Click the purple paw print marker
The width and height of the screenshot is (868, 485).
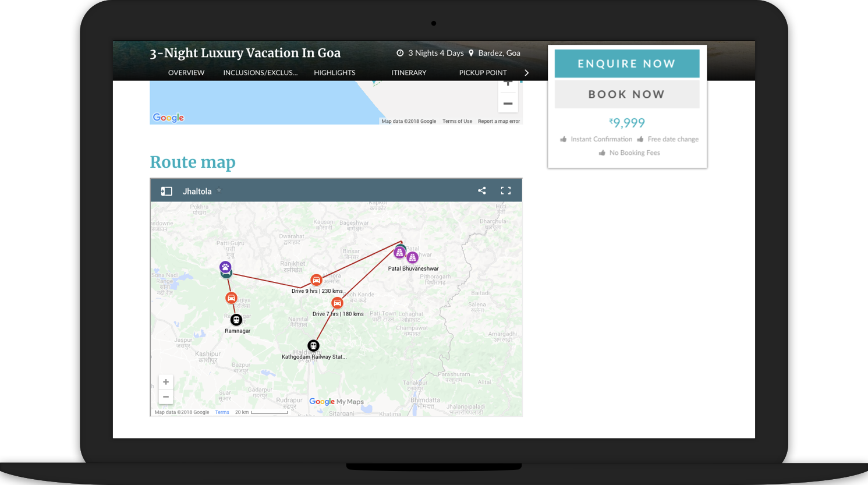(225, 267)
